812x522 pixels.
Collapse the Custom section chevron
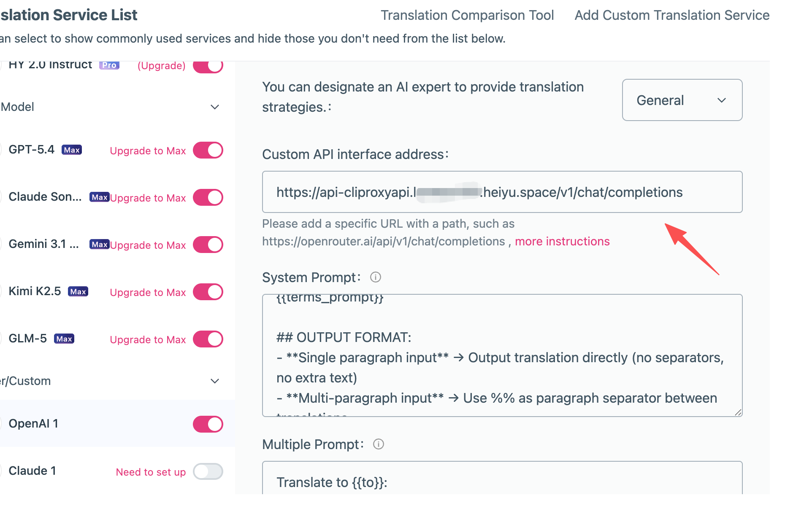[215, 381]
